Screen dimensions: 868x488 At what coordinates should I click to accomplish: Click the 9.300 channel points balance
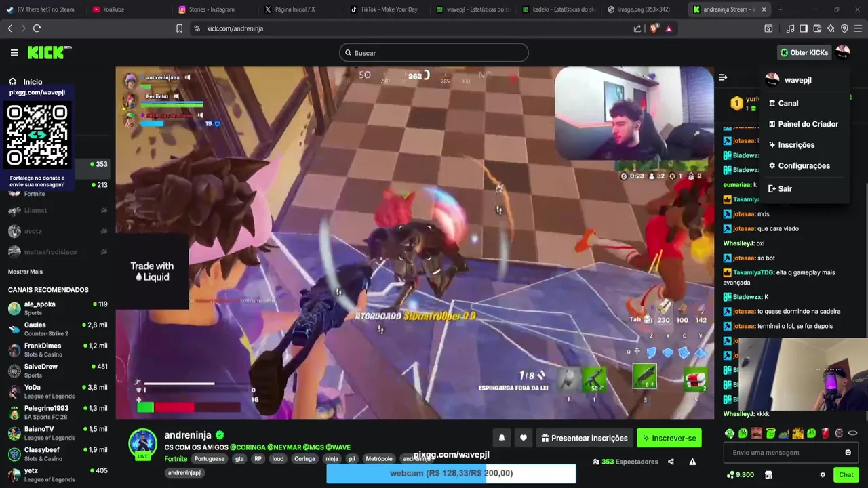[x=741, y=475]
